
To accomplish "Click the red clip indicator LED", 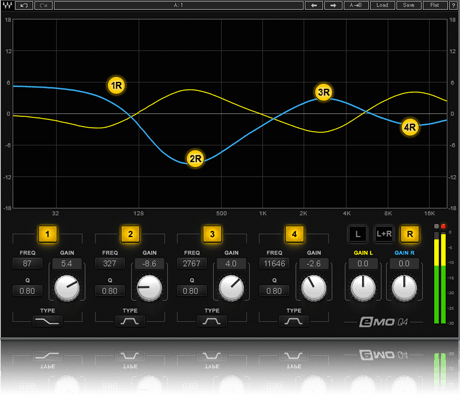I will coord(443,226).
